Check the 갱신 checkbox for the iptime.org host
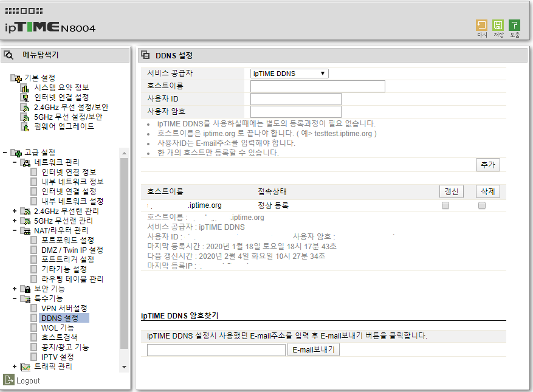 click(x=445, y=205)
